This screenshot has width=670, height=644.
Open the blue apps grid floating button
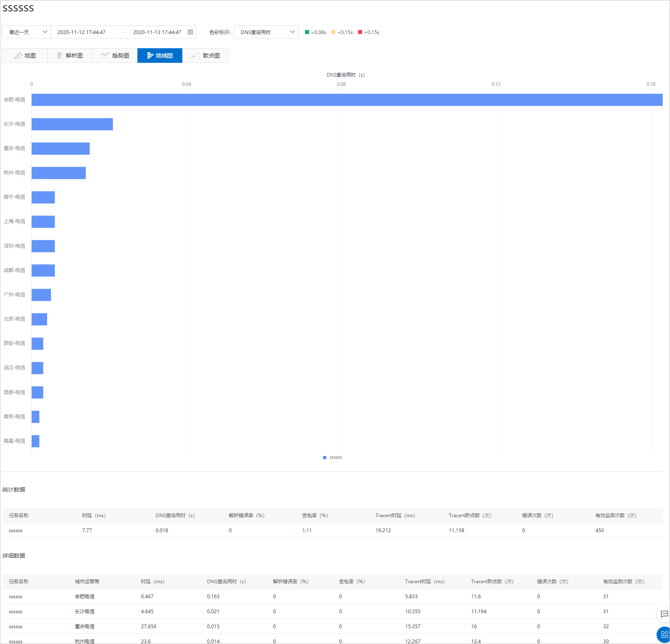point(664,635)
